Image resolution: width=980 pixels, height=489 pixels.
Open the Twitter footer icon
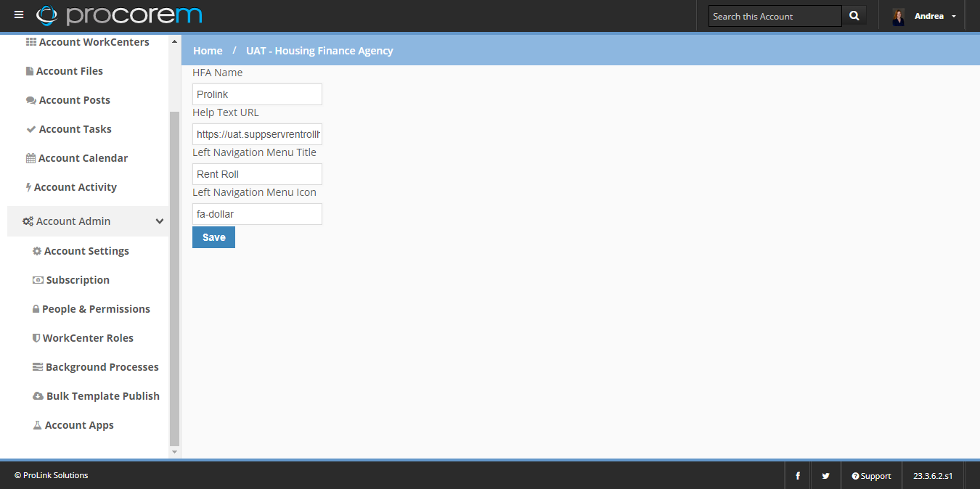pyautogui.click(x=825, y=476)
